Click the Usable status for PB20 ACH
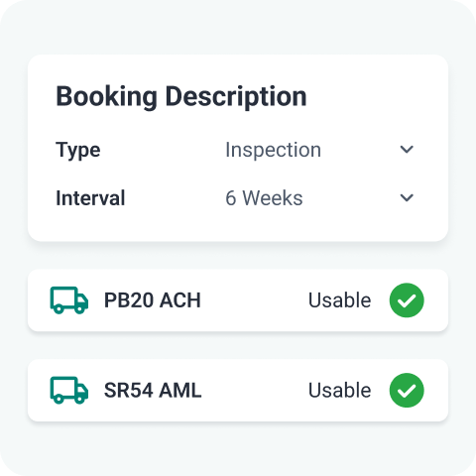This screenshot has width=476, height=476. [339, 300]
